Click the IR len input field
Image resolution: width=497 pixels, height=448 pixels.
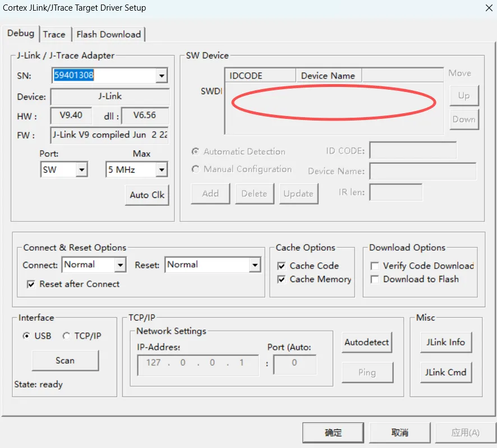tap(396, 192)
